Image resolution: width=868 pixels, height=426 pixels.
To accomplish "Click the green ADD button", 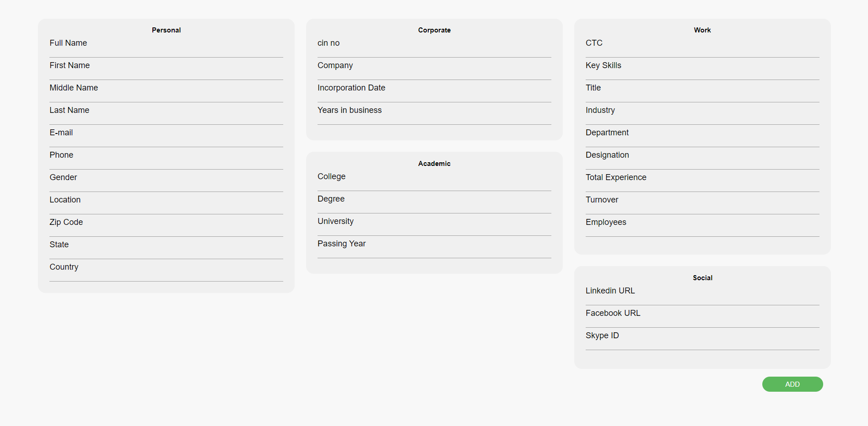I will tap(792, 384).
